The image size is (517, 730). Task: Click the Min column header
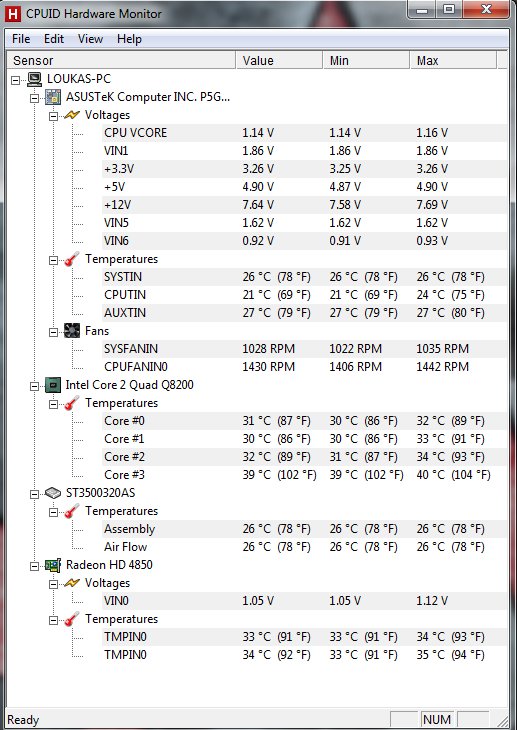pyautogui.click(x=367, y=61)
